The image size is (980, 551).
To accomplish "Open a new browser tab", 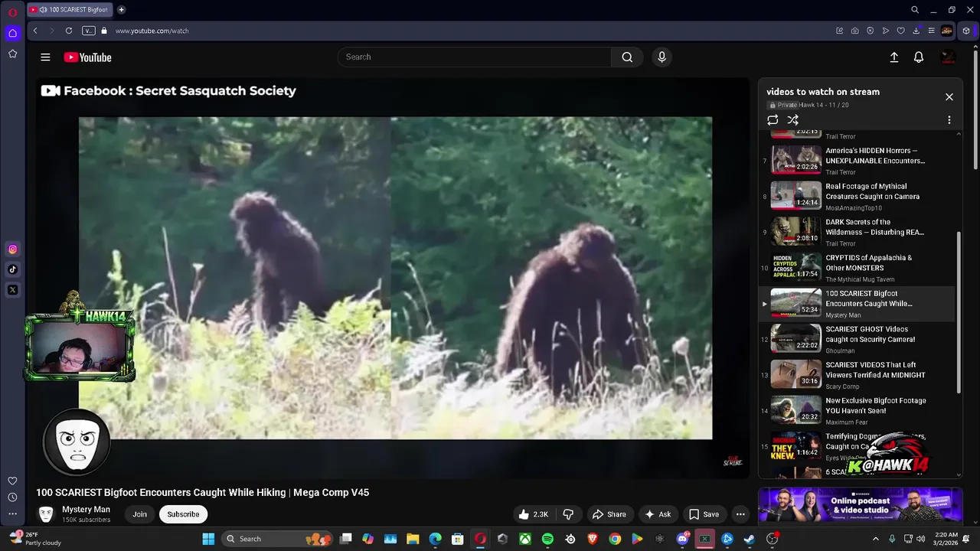I will pos(121,10).
